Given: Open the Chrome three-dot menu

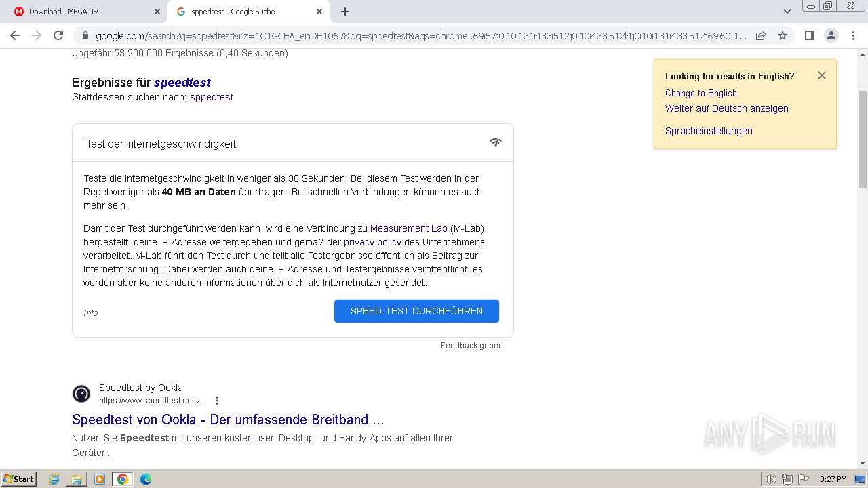Looking at the screenshot, I should click(853, 35).
